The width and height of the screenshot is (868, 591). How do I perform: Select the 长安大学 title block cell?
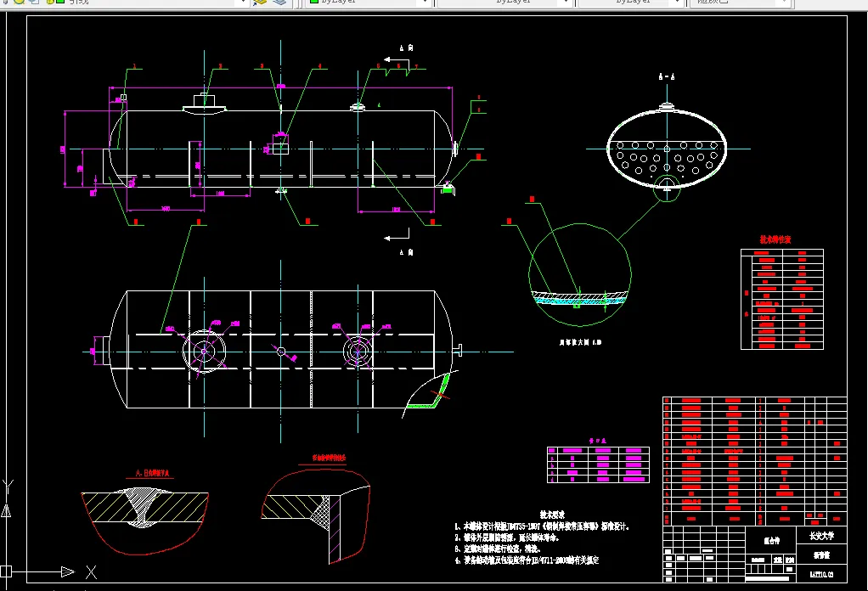point(821,536)
